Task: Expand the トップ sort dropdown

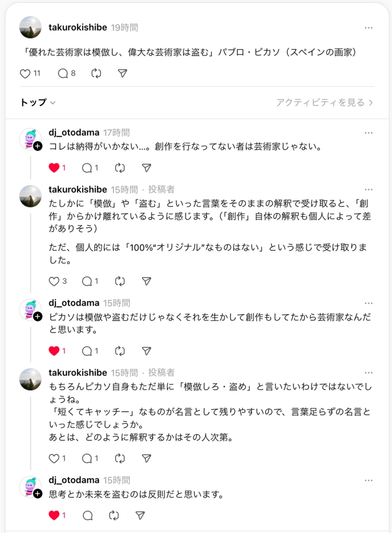Action: coord(38,103)
